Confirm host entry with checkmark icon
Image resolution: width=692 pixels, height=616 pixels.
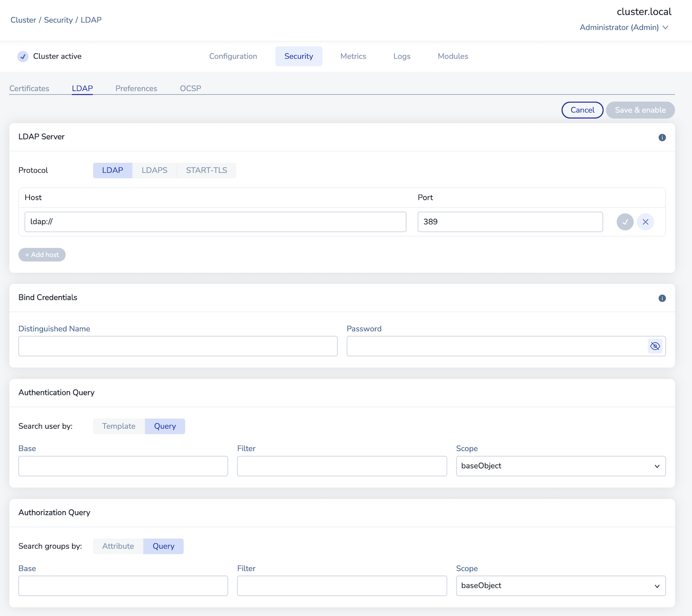(x=625, y=222)
